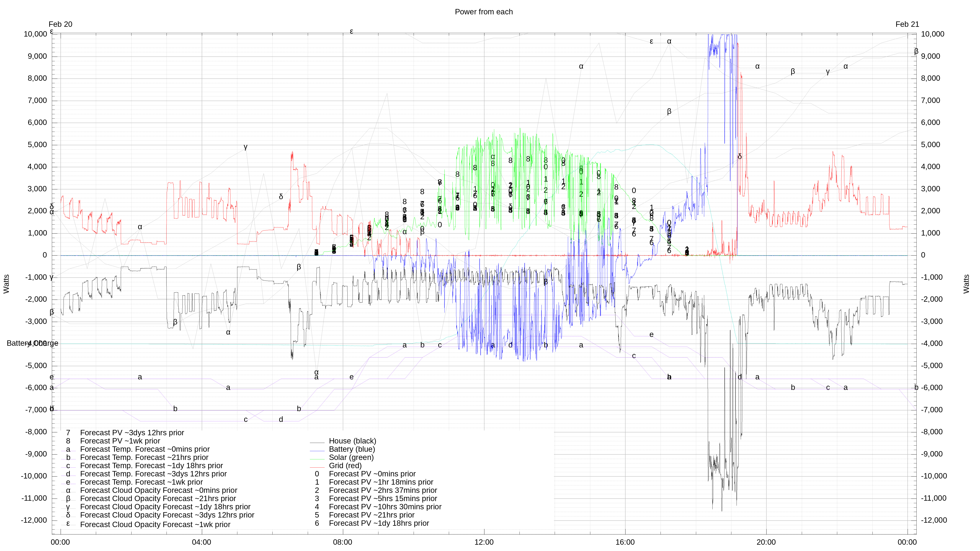
Task: Click the right axis '-8,000' label
Action: [x=932, y=432]
